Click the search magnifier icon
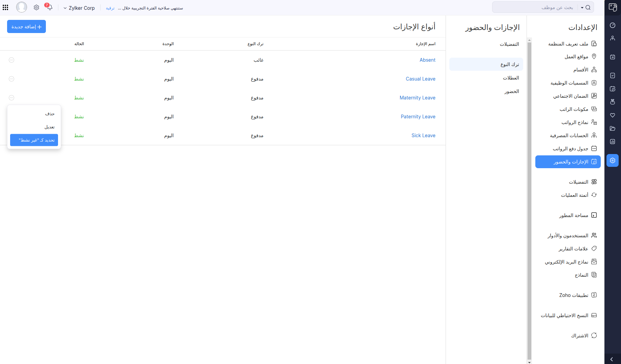Screen dimensions: 621x364 pos(588,7)
